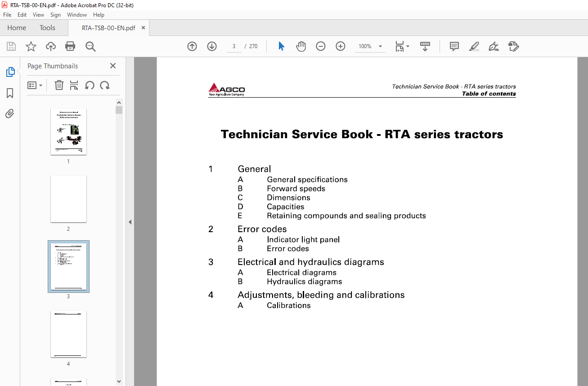
Task: Add a comment with the sticky note icon
Action: tap(454, 46)
